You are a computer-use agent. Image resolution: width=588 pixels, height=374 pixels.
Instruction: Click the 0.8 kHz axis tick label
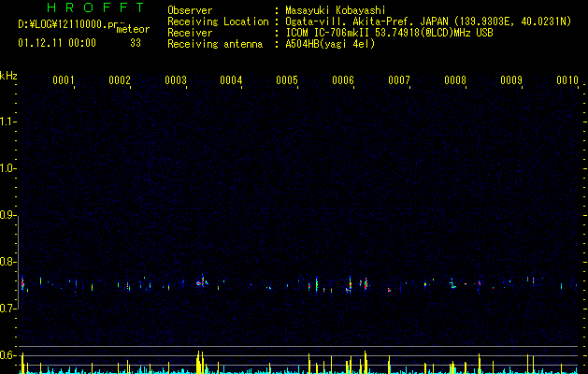tap(7, 262)
